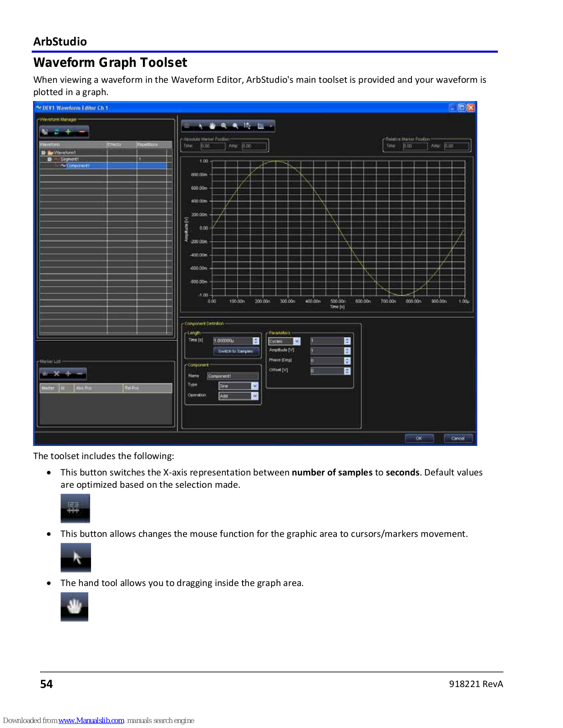
Task: Minimize the DEV1 Waveform Editor window
Action: tap(452, 108)
